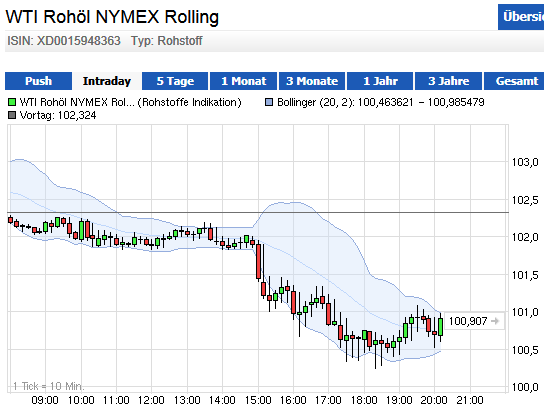This screenshot has height=411, width=544.
Task: Click the 101,5 price axis label
Action: pos(525,275)
